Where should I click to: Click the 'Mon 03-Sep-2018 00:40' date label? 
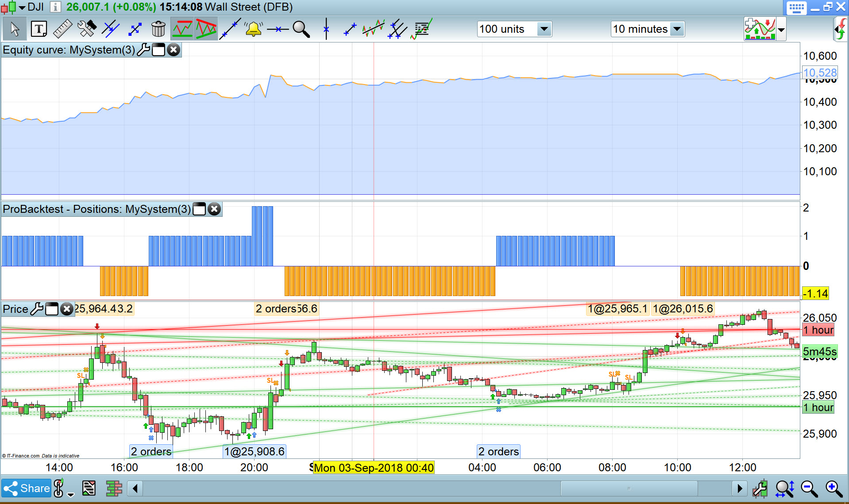point(374,468)
